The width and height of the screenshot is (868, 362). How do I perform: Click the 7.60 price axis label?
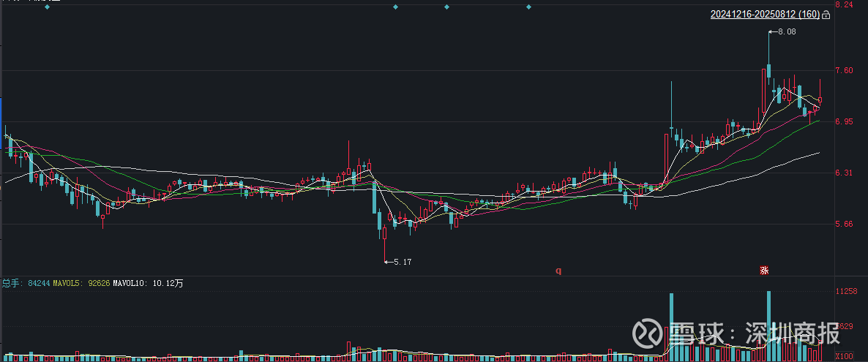click(x=844, y=70)
